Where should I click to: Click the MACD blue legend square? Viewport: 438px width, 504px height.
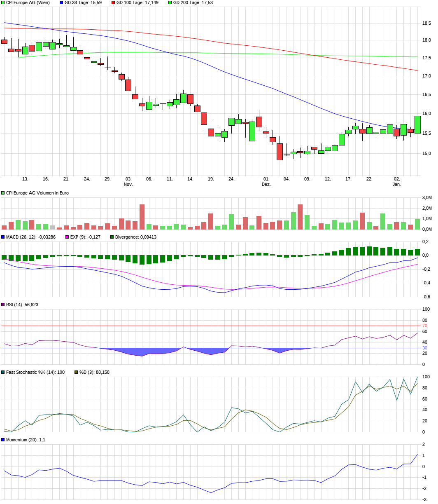[x=3, y=237]
